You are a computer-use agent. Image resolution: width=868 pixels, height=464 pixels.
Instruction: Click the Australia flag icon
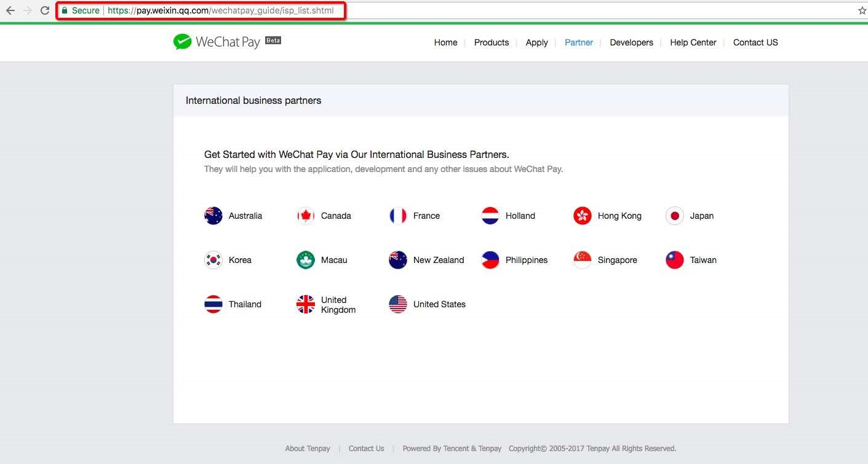coord(213,216)
